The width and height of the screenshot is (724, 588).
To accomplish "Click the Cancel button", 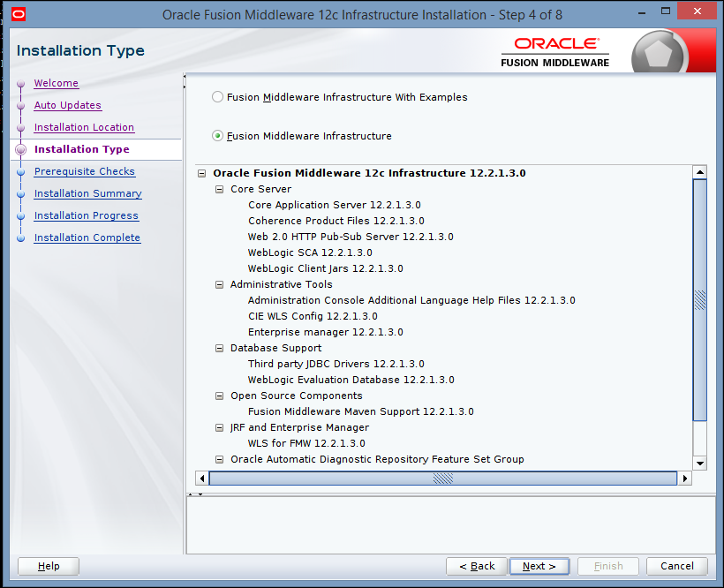I will click(677, 566).
